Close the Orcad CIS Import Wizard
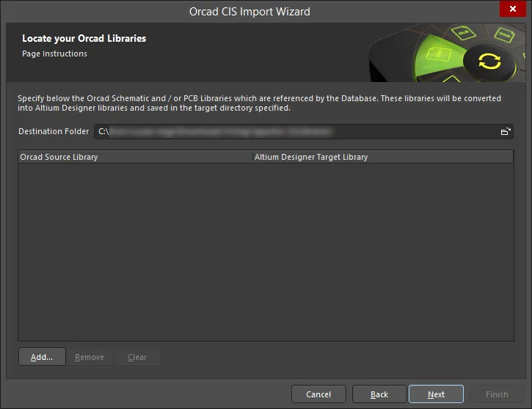 [x=513, y=9]
